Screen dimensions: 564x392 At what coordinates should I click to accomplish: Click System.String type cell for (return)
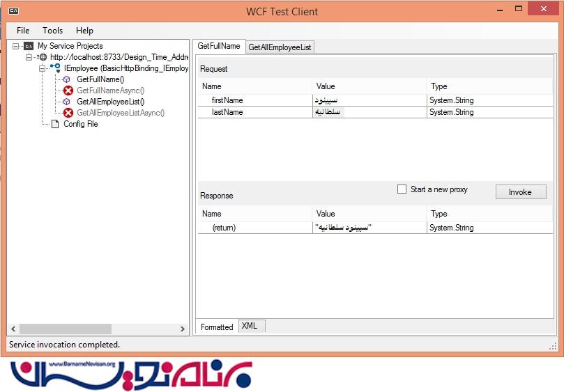[490, 228]
